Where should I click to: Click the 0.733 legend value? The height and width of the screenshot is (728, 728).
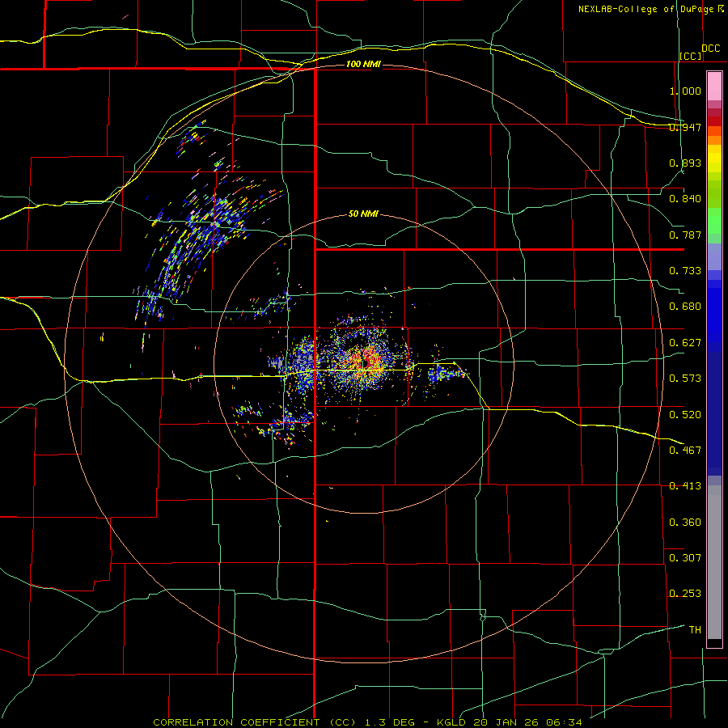(685, 271)
